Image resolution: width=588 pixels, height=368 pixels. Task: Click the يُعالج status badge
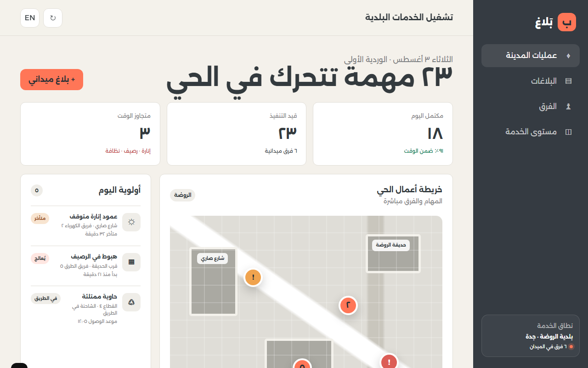point(40,259)
